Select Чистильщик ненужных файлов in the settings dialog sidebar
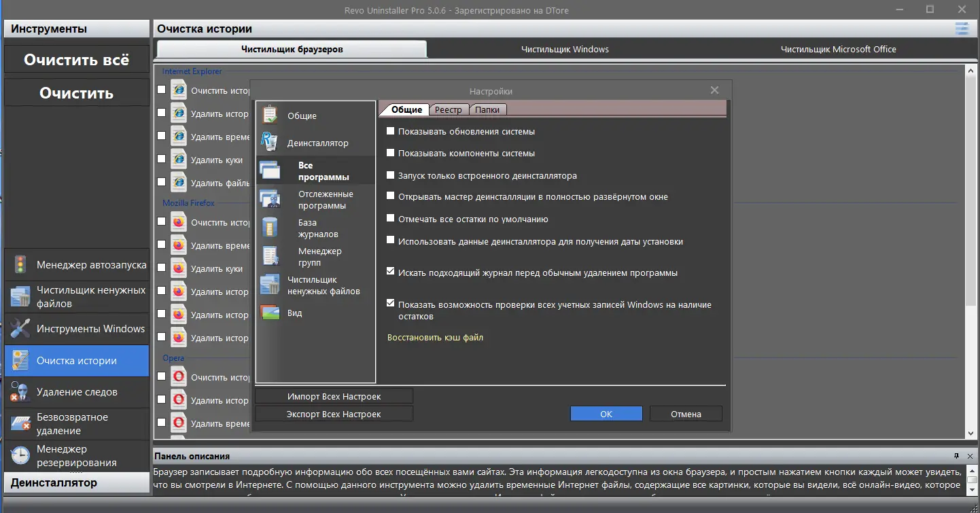 315,285
